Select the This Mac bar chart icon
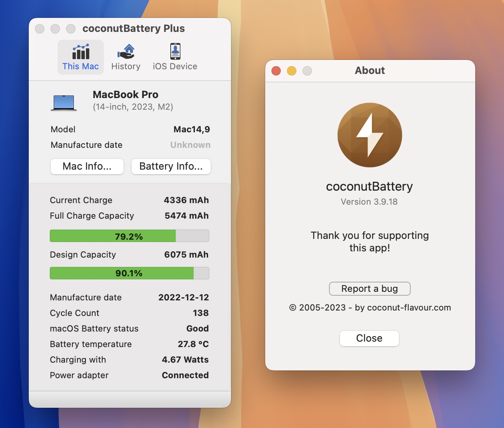This screenshot has height=428, width=504. 81,51
